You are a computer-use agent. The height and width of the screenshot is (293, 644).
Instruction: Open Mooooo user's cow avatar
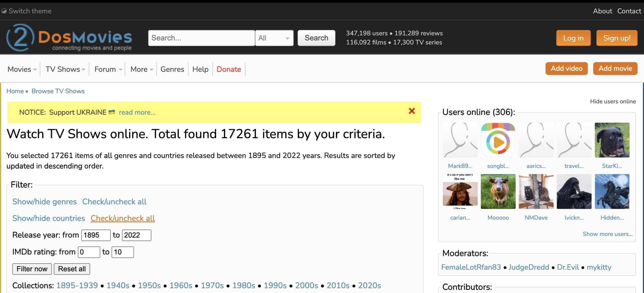498,191
